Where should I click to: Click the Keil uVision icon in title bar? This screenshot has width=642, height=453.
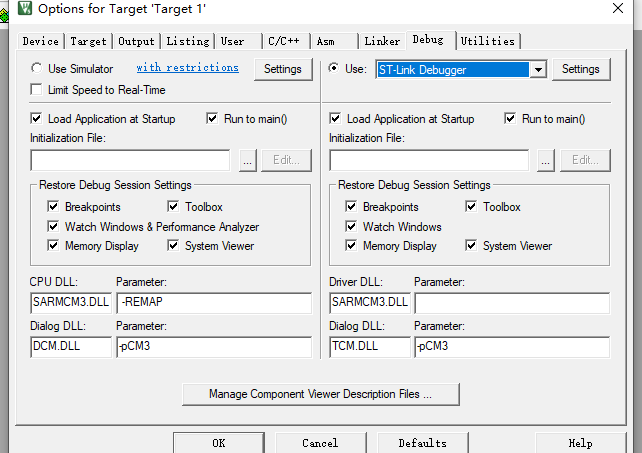click(25, 7)
